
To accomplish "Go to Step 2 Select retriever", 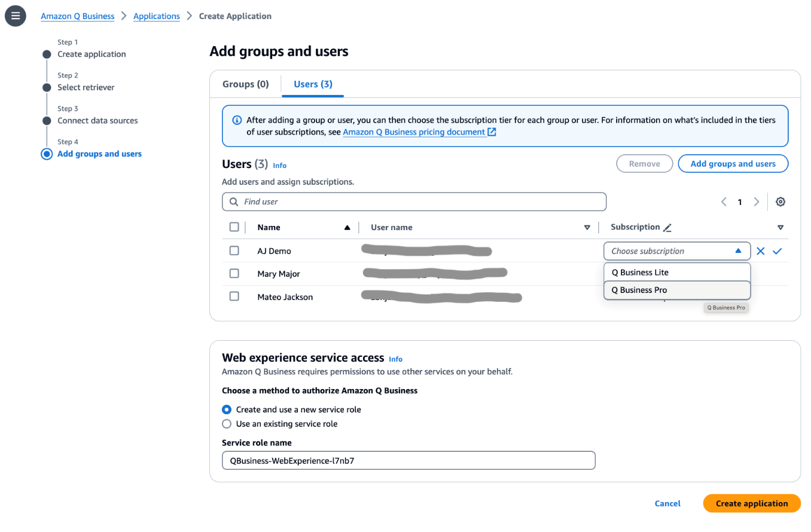I will 86,88.
